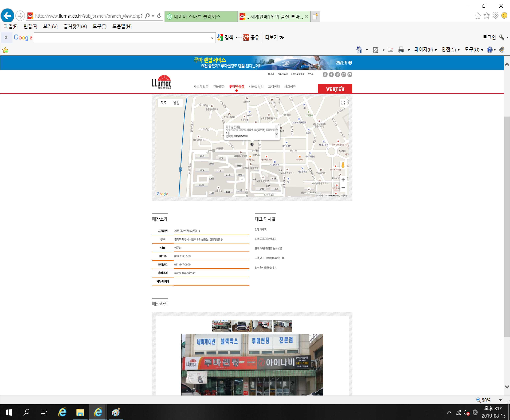This screenshot has height=420, width=510.
Task: Open the IE home page icon at top right
Action: (478, 16)
